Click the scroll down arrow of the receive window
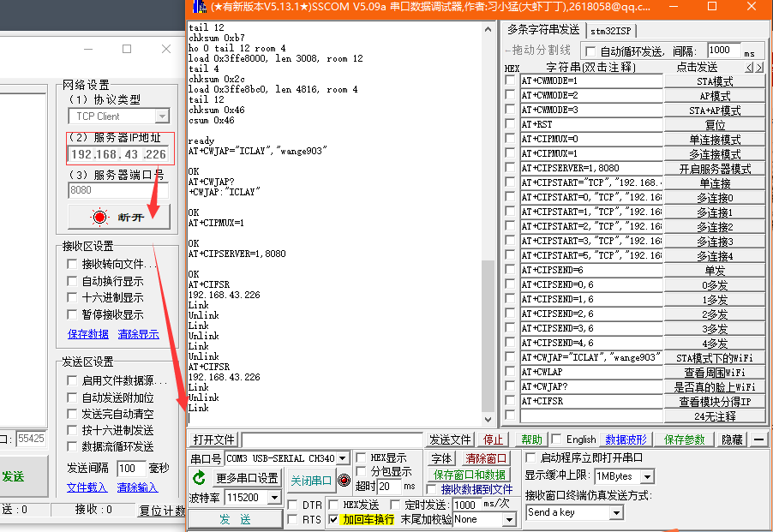The height and width of the screenshot is (532, 773). 488,420
